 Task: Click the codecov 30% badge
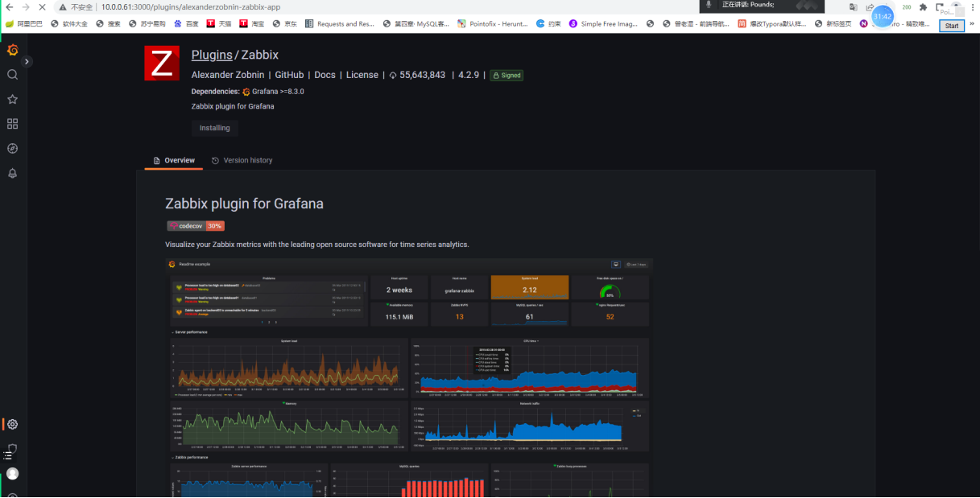(x=196, y=226)
